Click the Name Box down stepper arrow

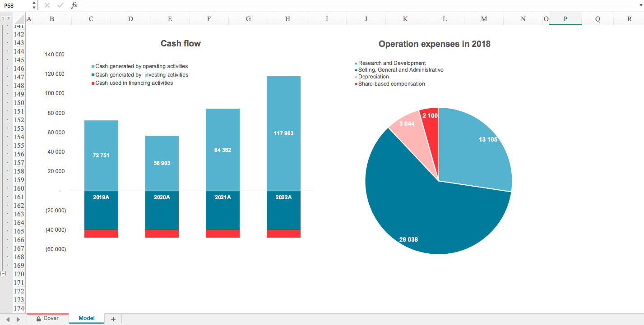pos(33,8)
